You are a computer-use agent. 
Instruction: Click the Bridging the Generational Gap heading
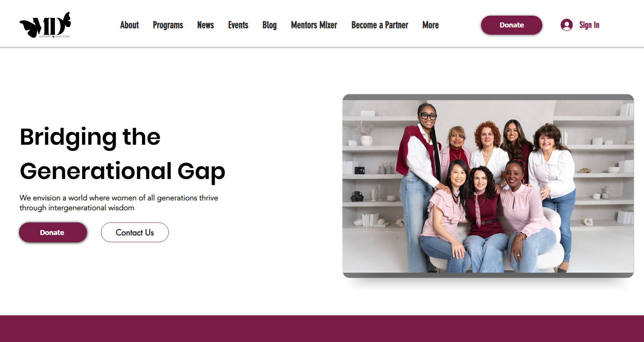click(122, 154)
